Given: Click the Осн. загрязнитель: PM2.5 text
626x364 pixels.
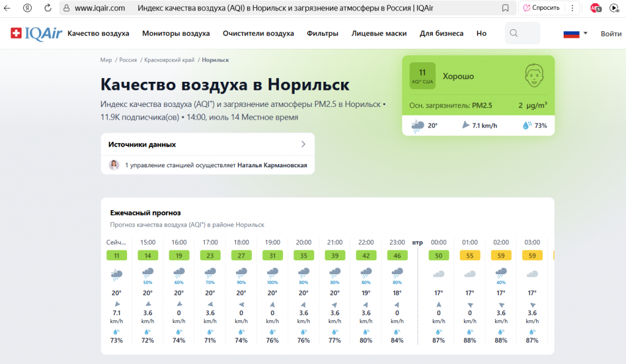Looking at the screenshot, I should pos(451,105).
